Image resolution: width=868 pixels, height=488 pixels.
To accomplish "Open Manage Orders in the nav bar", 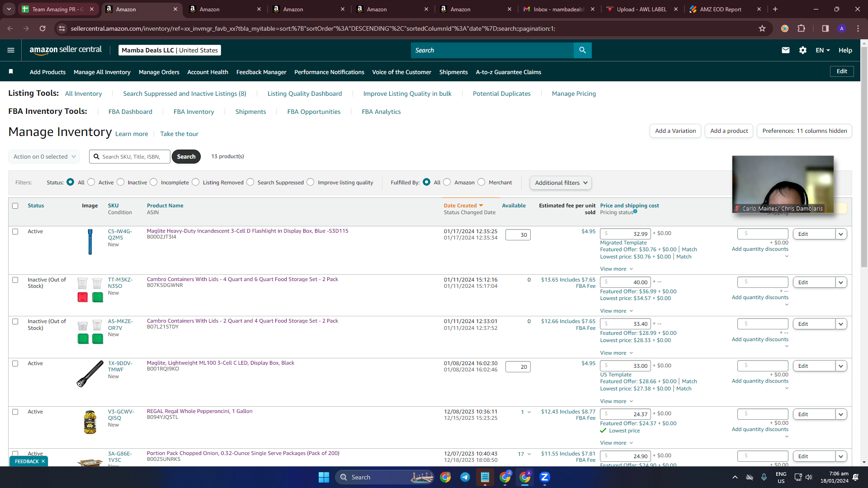I will [x=159, y=72].
